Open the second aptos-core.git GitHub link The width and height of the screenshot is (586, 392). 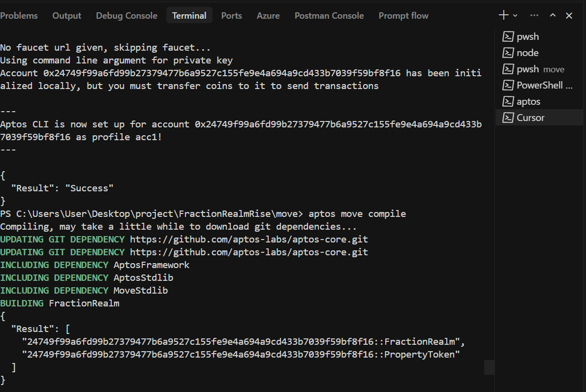(249, 252)
